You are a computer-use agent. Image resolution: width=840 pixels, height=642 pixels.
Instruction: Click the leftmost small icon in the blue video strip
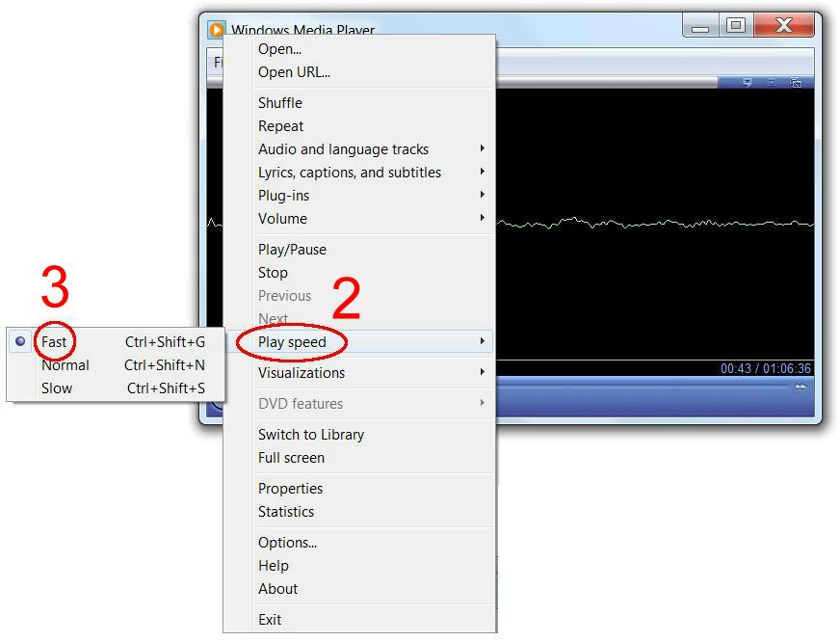(748, 83)
